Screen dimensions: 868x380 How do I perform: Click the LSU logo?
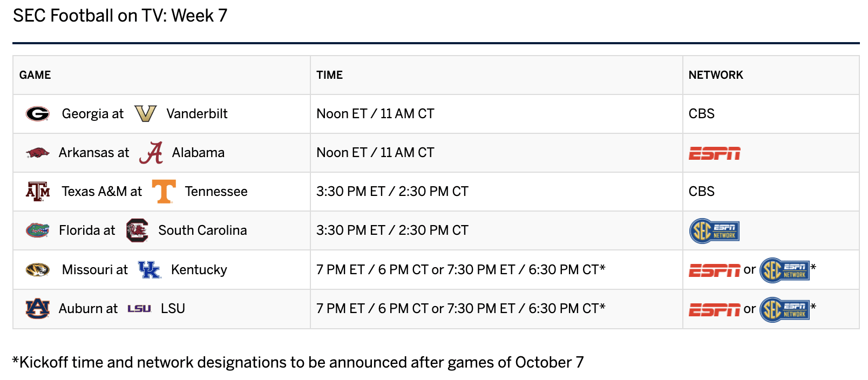point(139,309)
